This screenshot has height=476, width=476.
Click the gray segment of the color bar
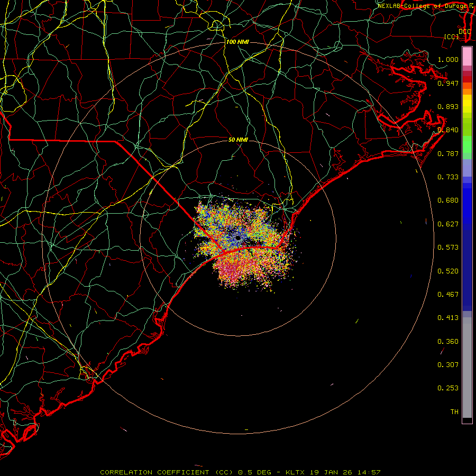click(467, 368)
